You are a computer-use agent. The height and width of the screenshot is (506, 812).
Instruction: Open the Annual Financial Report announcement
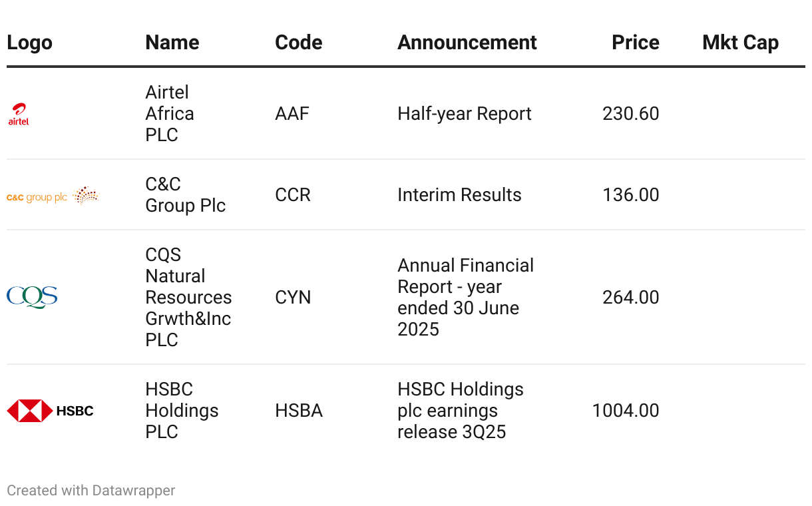coord(465,297)
